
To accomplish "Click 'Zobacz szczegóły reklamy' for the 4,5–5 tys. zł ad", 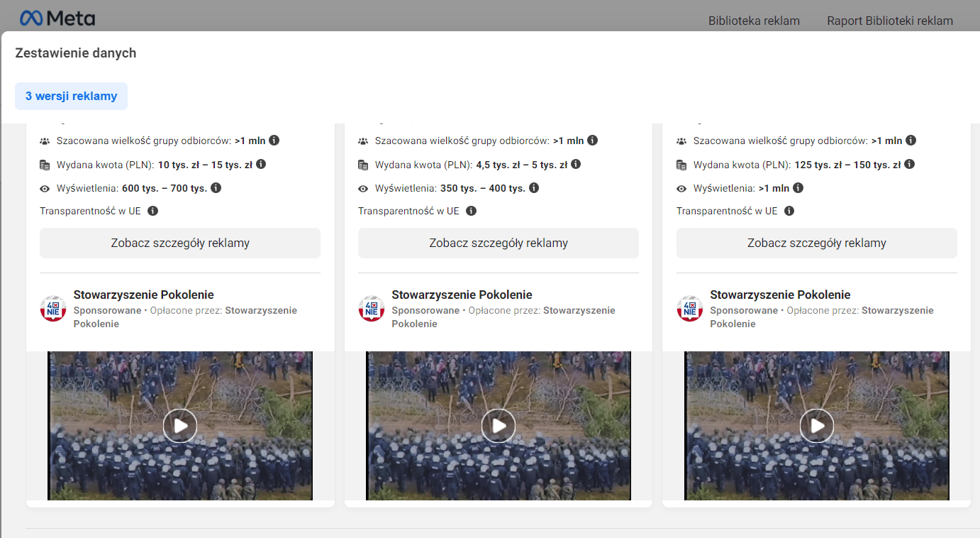I will point(499,243).
